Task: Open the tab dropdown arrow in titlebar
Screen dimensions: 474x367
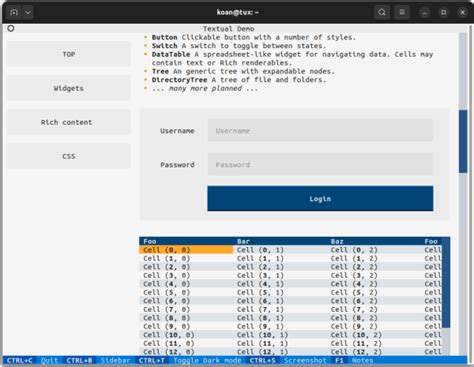Action: tap(28, 13)
